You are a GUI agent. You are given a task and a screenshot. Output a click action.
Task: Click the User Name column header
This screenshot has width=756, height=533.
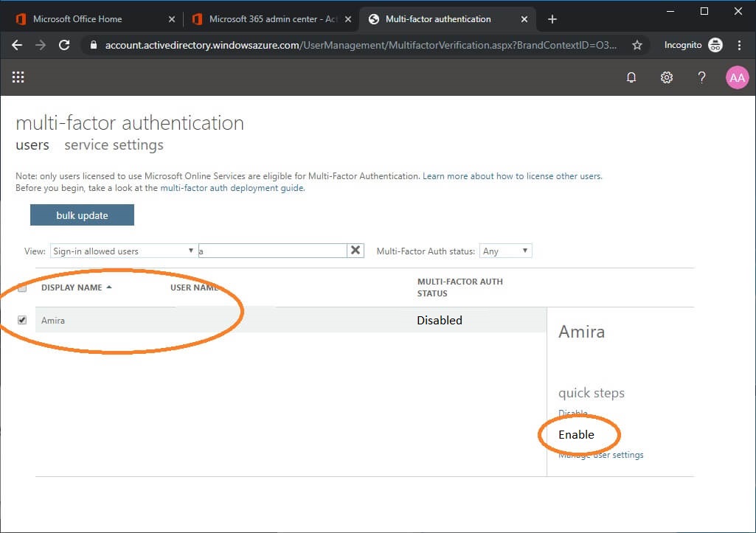tap(194, 288)
